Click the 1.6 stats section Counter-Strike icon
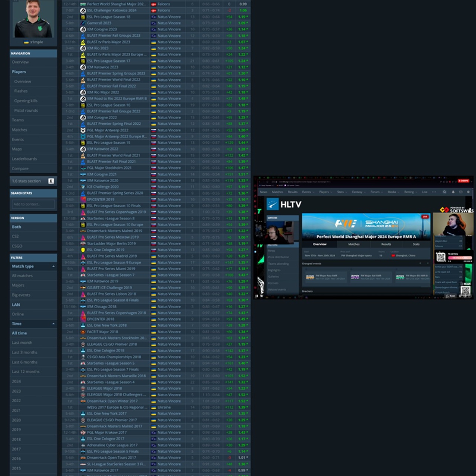This screenshot has width=476, height=476. pyautogui.click(x=51, y=181)
